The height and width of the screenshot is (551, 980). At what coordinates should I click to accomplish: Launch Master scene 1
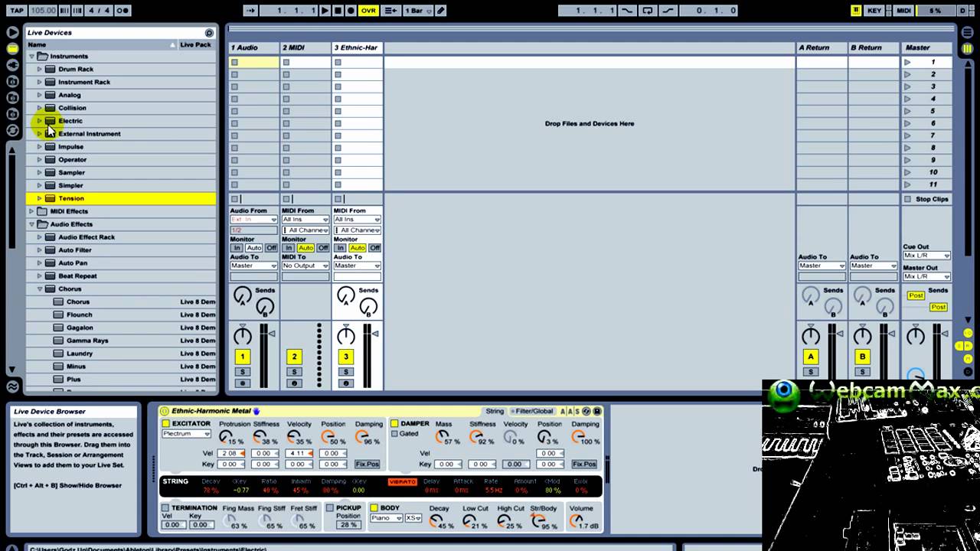(x=907, y=62)
